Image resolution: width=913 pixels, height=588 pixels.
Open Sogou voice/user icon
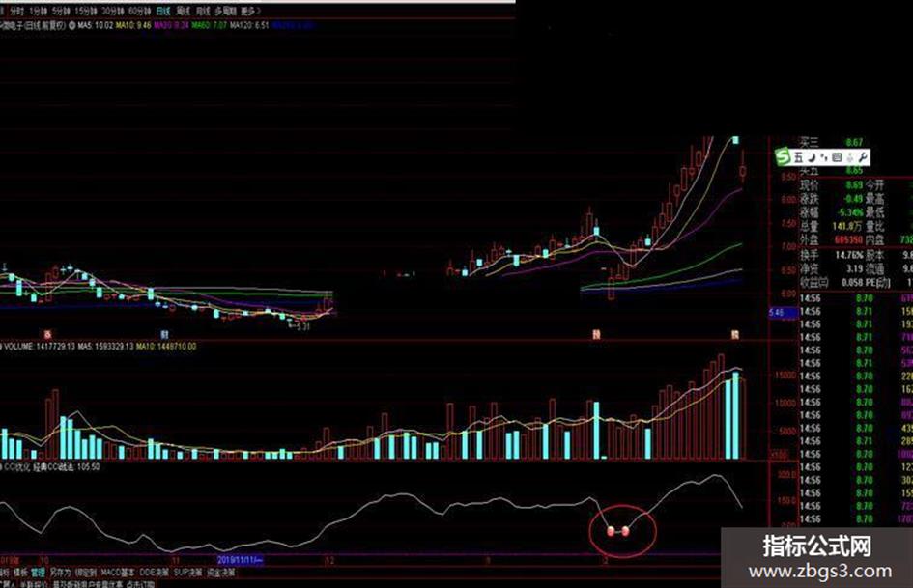[849, 157]
